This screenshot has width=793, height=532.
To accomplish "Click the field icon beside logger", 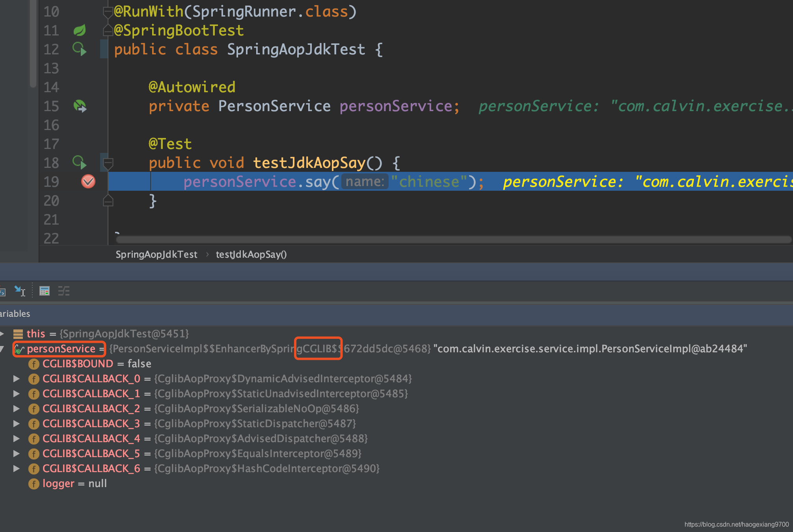I will point(34,484).
